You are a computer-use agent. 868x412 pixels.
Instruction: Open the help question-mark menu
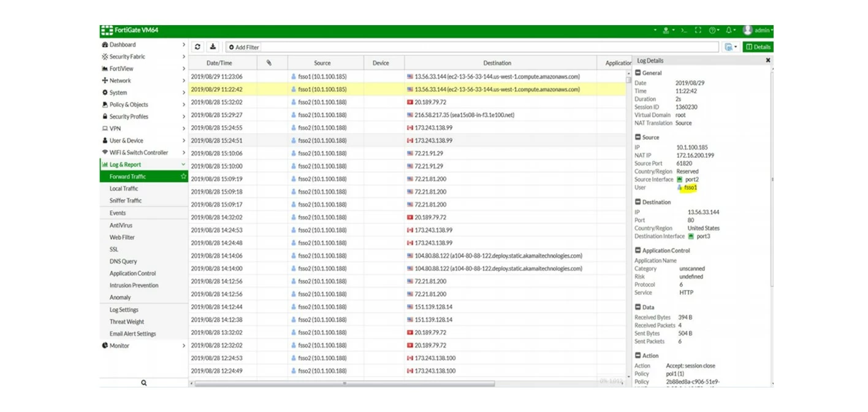click(x=714, y=30)
